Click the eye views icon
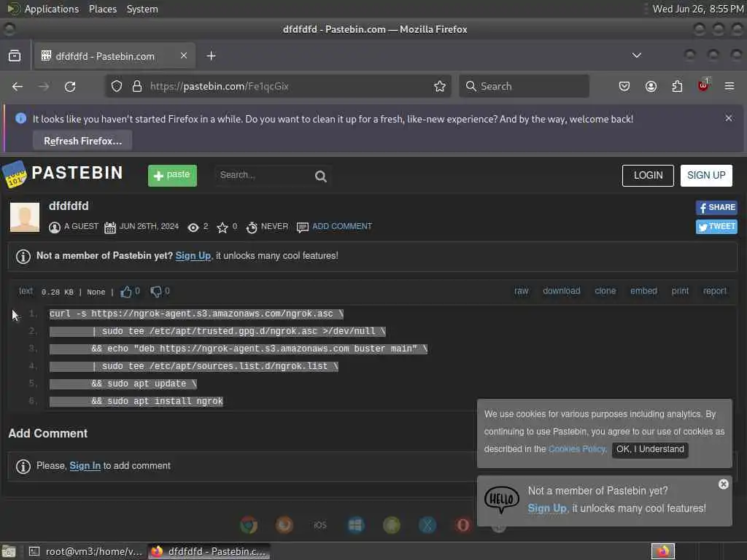Image resolution: width=747 pixels, height=560 pixels. (x=193, y=227)
